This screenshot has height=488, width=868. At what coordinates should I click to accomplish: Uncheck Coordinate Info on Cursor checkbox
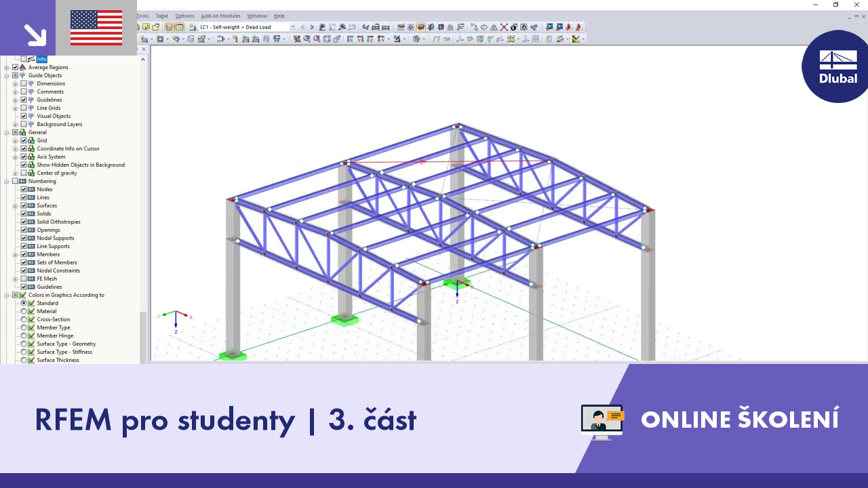point(24,148)
